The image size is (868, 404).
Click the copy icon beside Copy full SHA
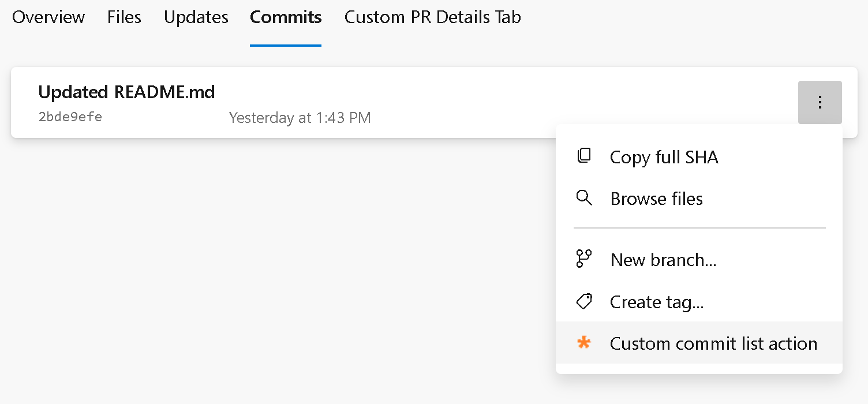[x=584, y=156]
